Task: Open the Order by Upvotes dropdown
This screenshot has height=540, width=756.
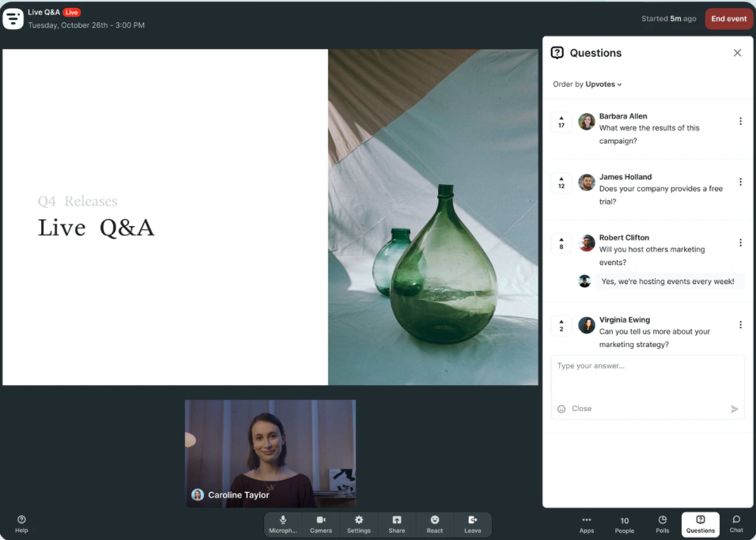Action: pyautogui.click(x=588, y=85)
